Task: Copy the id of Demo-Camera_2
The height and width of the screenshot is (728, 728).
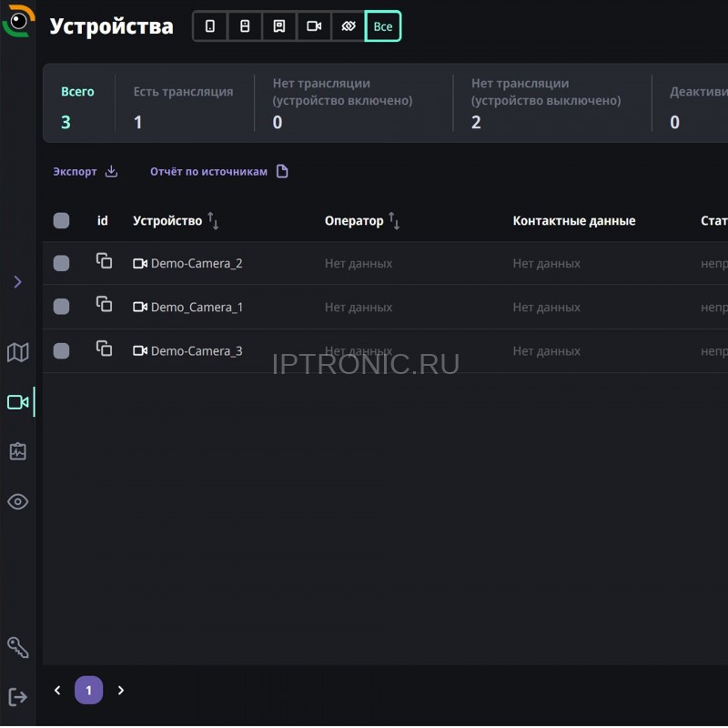Action: (105, 261)
